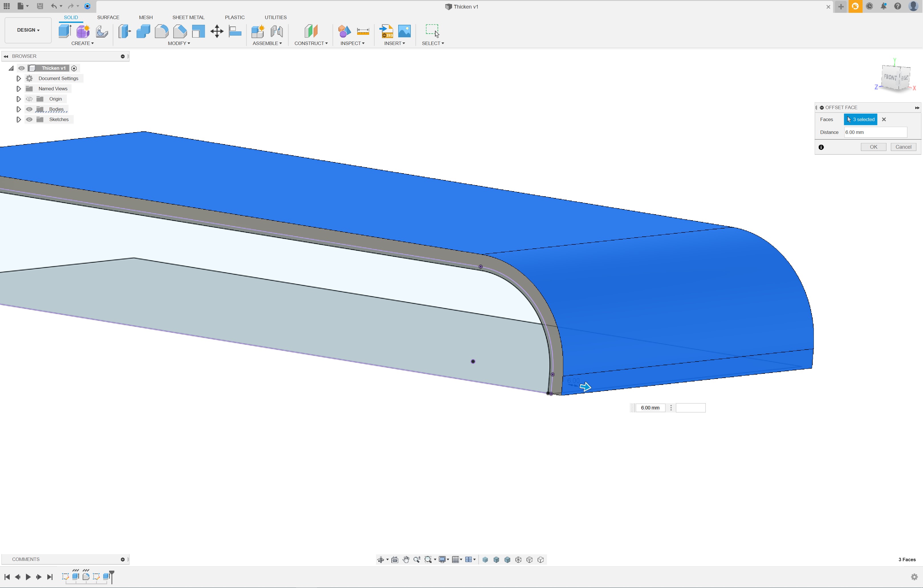Click the timeline play button
The image size is (923, 588).
[28, 577]
